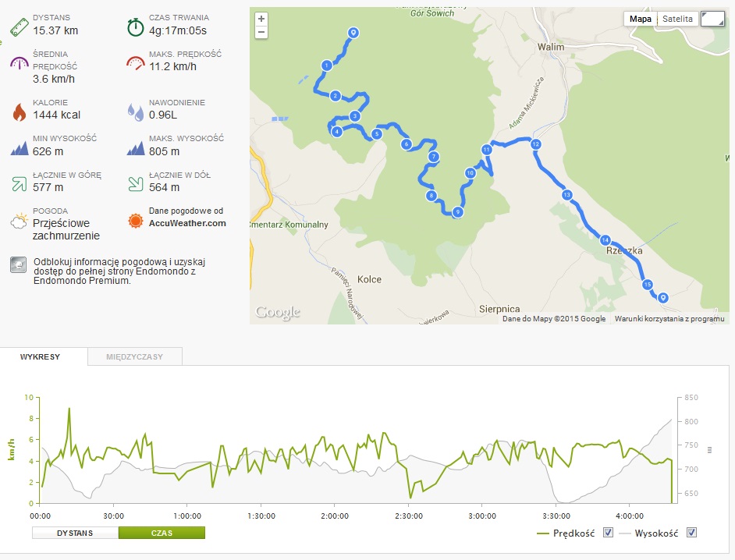Click kilometer marker 9 on route
The width and height of the screenshot is (735, 560).
pos(458,212)
